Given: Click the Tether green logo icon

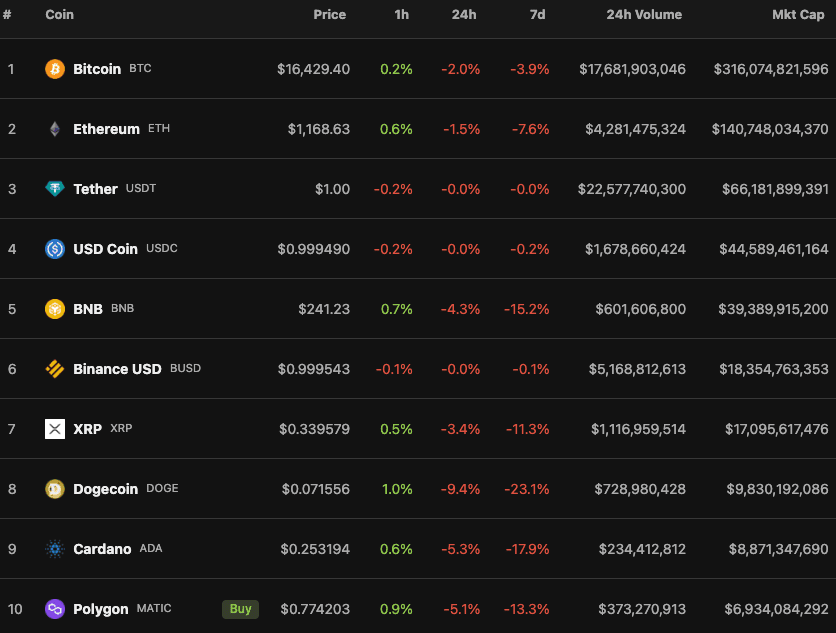Looking at the screenshot, I should 55,189.
